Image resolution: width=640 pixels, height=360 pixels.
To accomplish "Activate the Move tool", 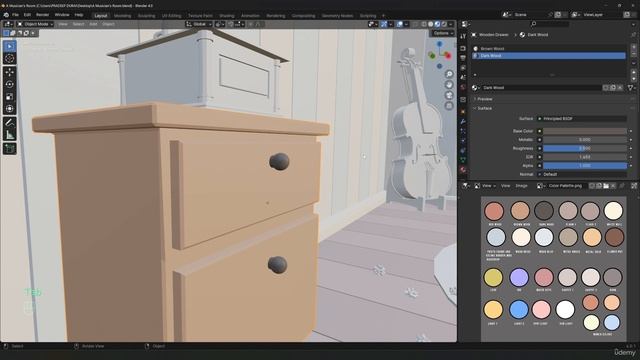I will pos(9,72).
